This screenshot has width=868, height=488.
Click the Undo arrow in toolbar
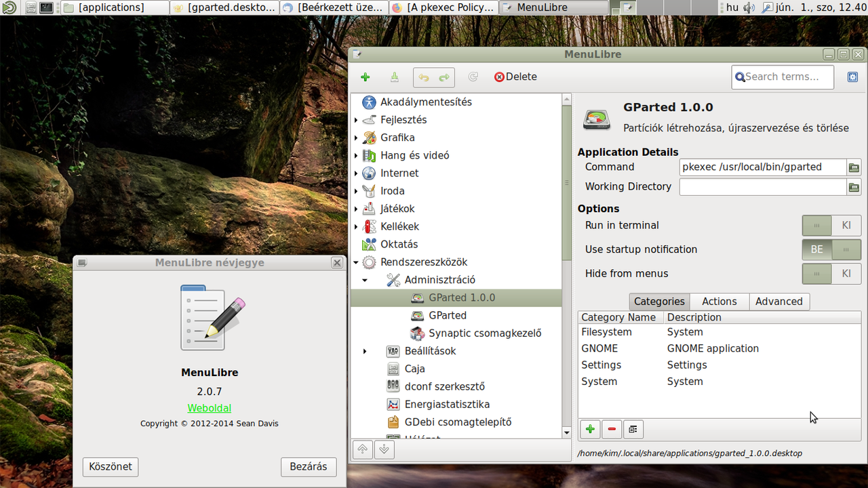pos(424,77)
